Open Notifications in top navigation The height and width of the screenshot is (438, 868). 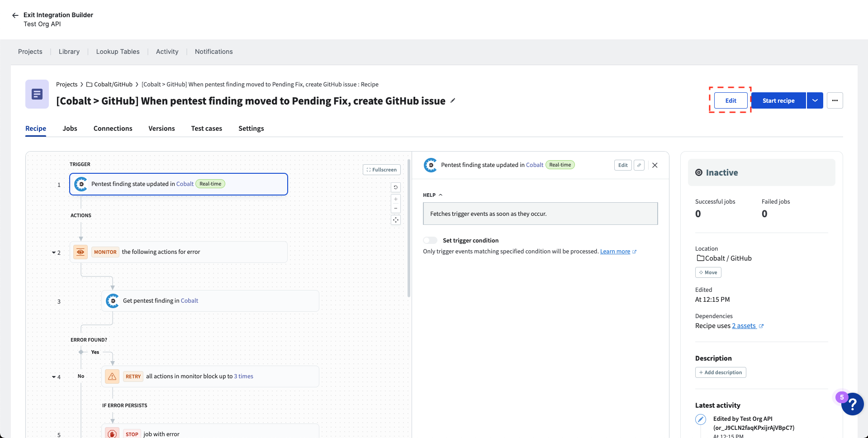point(213,52)
